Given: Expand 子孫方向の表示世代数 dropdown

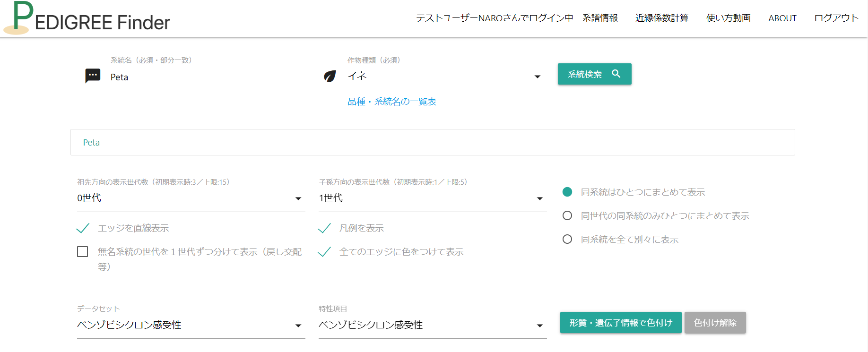Looking at the screenshot, I should point(432,198).
